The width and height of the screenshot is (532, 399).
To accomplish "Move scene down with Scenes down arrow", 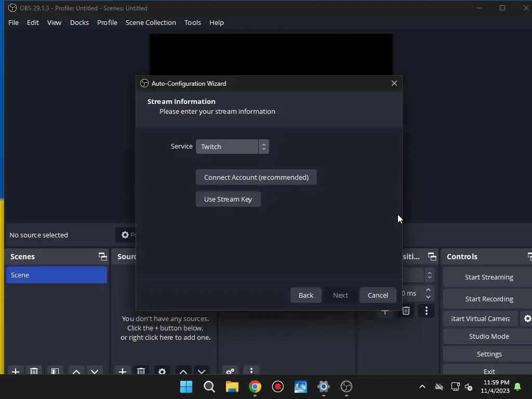I will pyautogui.click(x=95, y=371).
